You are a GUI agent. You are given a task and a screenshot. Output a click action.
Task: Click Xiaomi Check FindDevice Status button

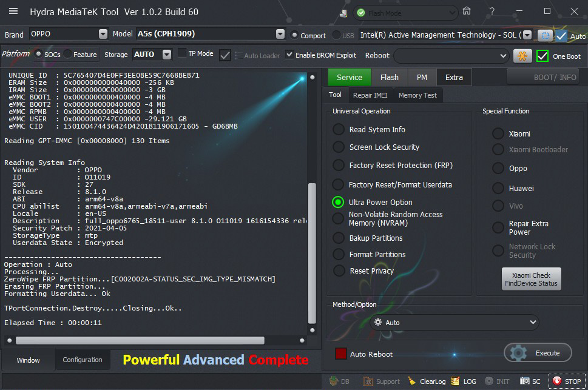pos(532,279)
